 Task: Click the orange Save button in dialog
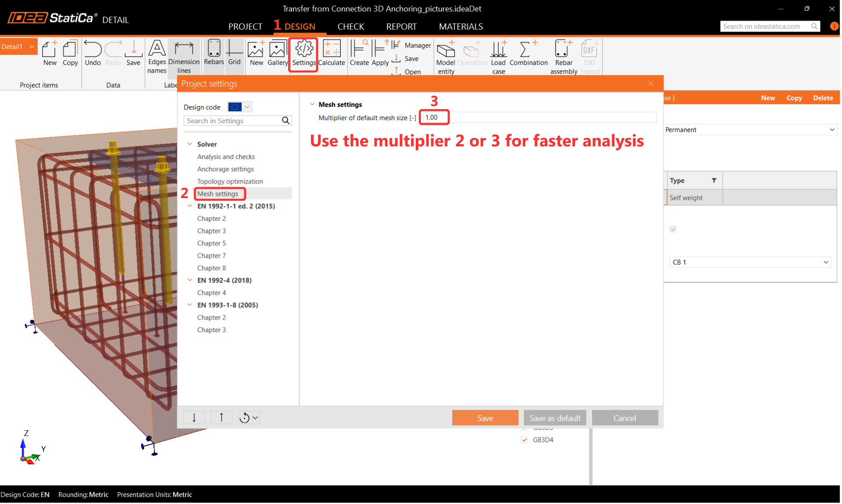486,419
